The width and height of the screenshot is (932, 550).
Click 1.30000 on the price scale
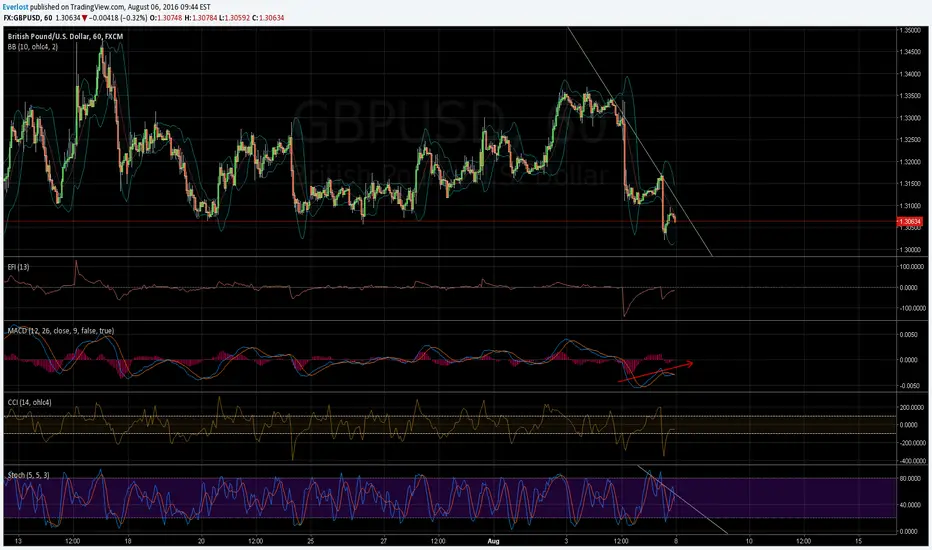click(911, 250)
